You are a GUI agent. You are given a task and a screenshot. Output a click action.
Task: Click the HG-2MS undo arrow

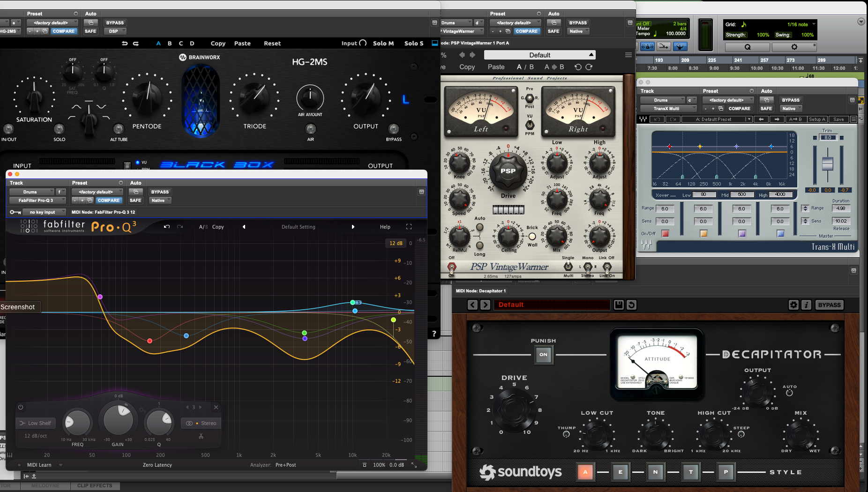[x=125, y=43]
